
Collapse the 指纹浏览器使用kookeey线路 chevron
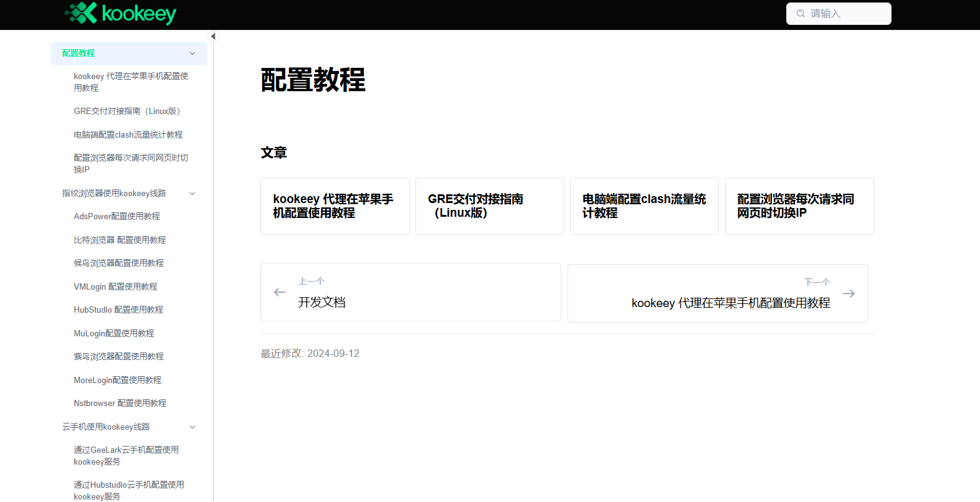(193, 194)
